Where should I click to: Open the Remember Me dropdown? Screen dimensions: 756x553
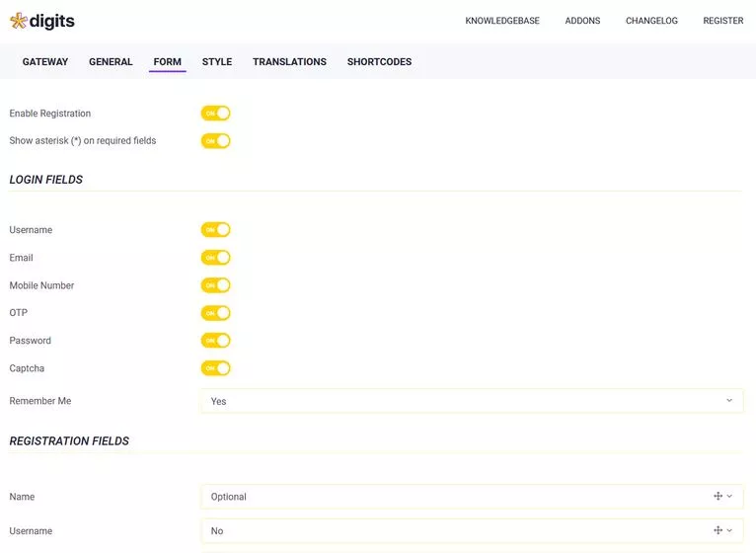[471, 401]
